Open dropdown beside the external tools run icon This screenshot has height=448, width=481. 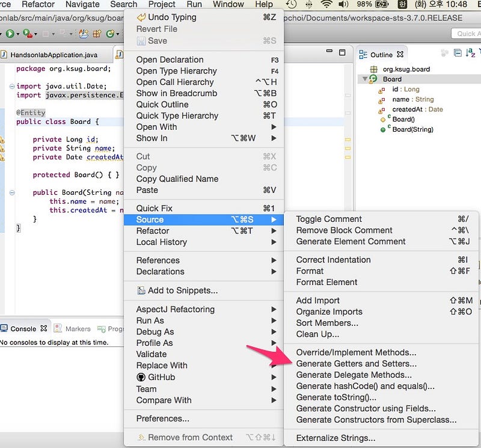tap(36, 34)
